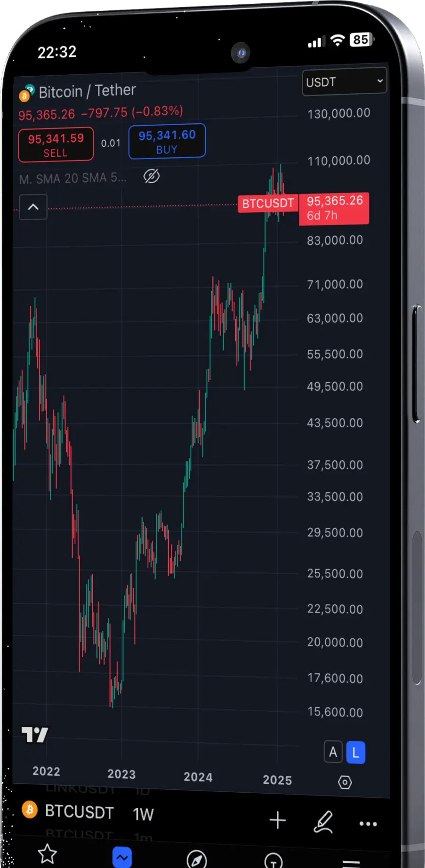Open the drawing tools pen icon

tap(323, 821)
